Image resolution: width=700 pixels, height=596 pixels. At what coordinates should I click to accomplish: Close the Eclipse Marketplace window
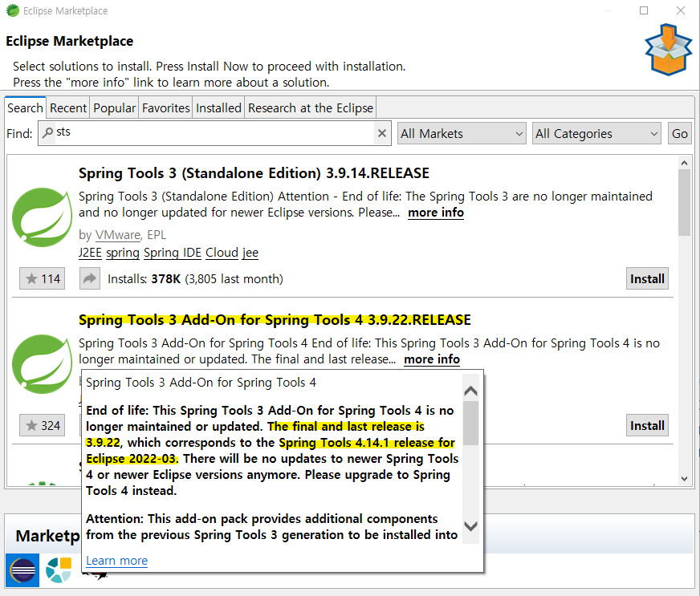point(681,10)
